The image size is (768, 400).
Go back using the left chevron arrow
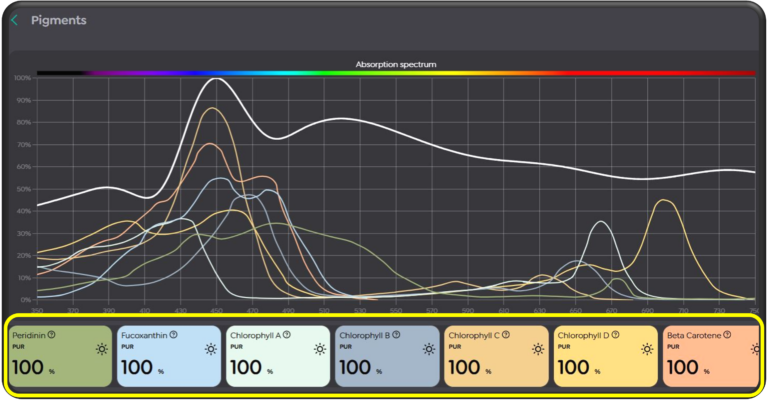pyautogui.click(x=14, y=20)
